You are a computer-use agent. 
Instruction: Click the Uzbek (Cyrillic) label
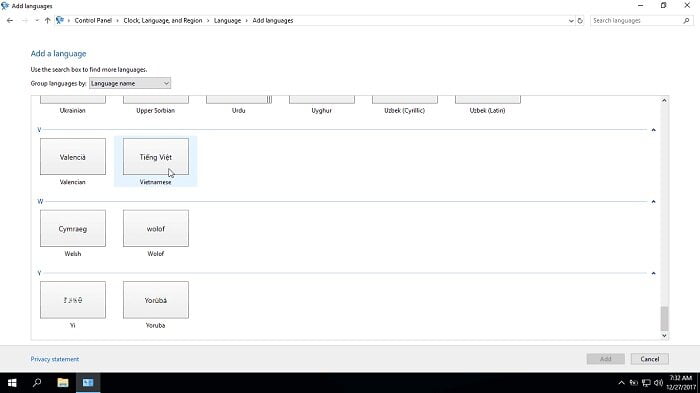click(404, 110)
